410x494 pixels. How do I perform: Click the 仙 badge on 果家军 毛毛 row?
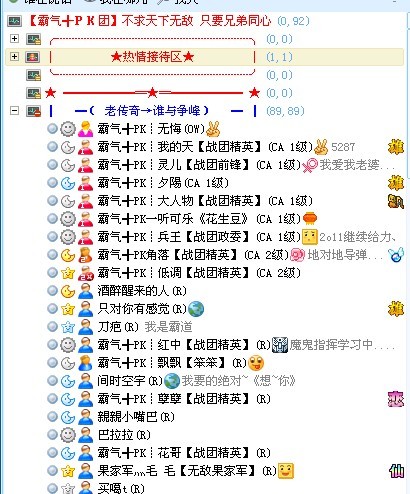(x=396, y=471)
